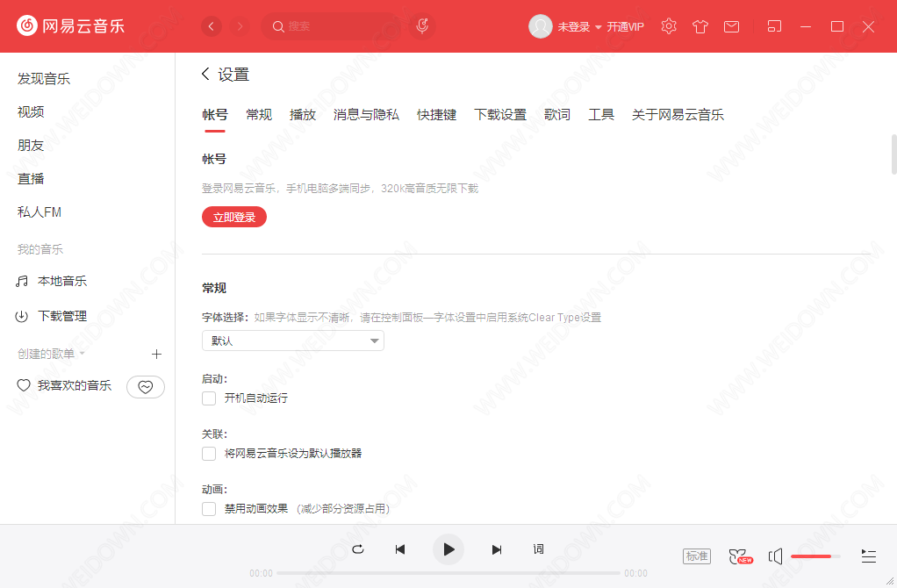Open 发现音乐 in sidebar
The height and width of the screenshot is (588, 897).
pyautogui.click(x=44, y=79)
